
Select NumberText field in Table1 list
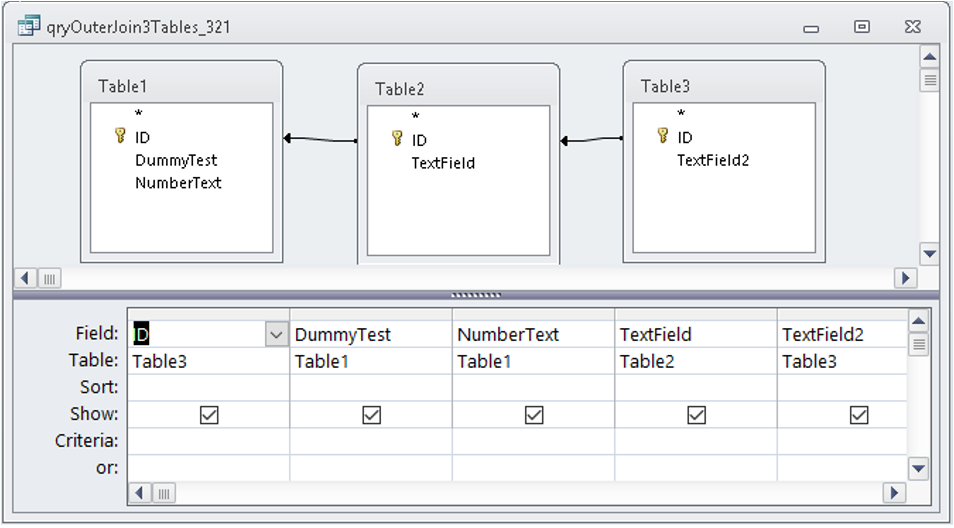pyautogui.click(x=178, y=183)
